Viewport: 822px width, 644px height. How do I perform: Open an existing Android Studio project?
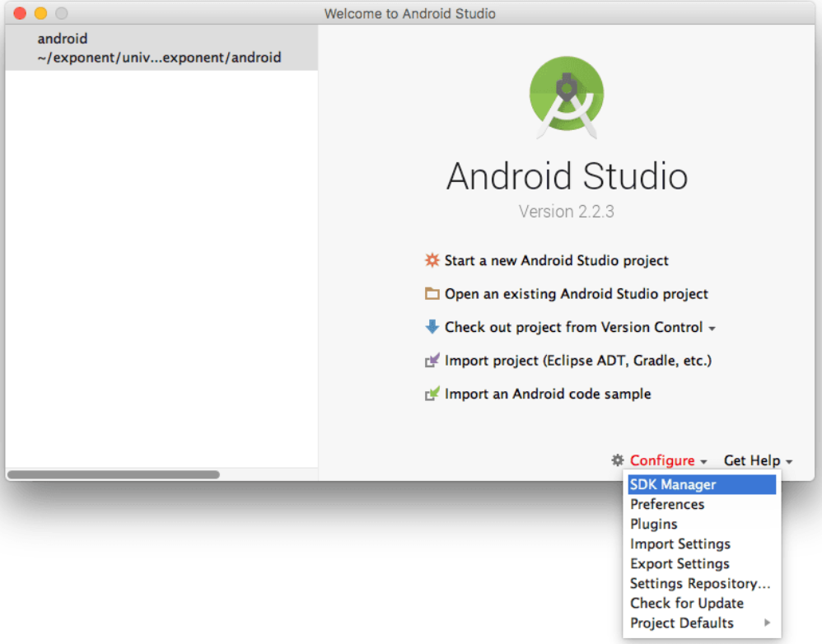[x=576, y=294]
